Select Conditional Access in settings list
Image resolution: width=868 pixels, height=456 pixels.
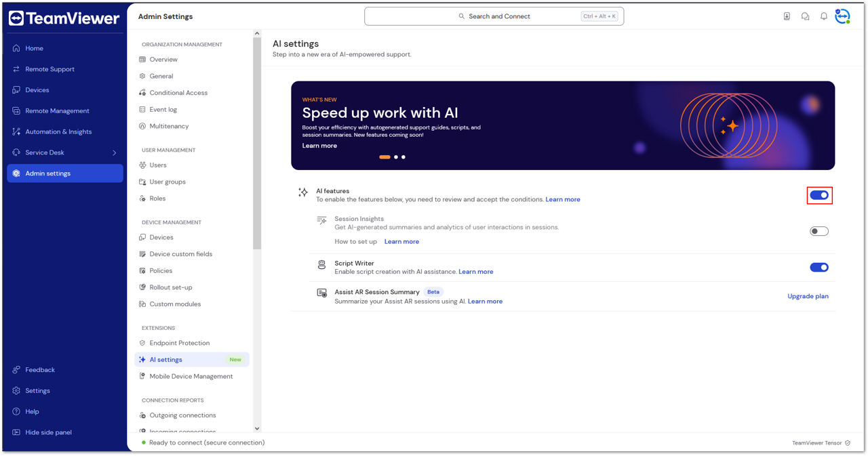178,93
